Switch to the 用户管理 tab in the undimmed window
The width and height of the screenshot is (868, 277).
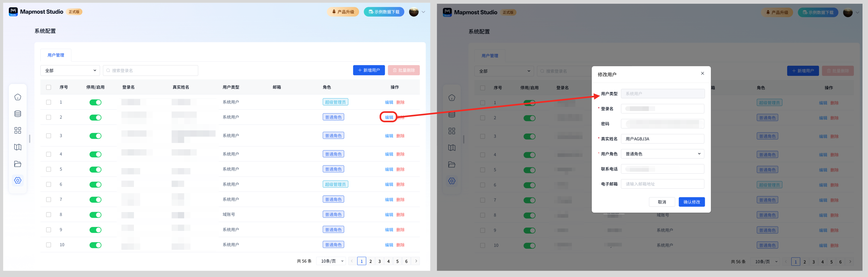click(56, 55)
